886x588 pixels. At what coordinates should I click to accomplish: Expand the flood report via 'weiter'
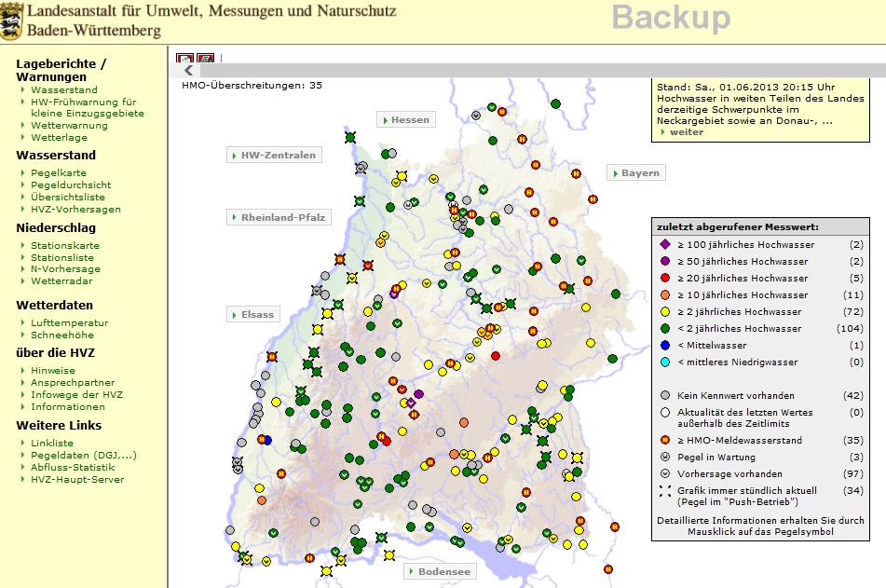click(687, 132)
